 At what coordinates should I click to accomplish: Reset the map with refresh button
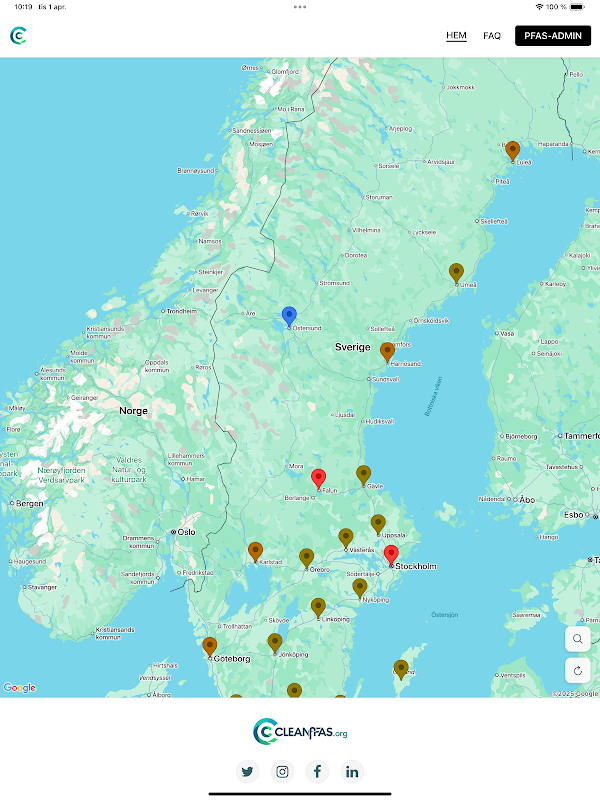578,670
